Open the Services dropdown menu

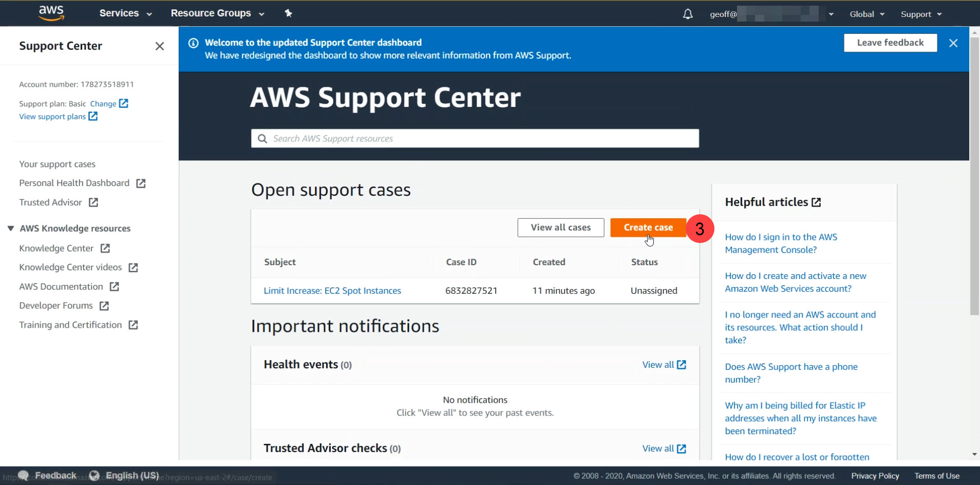(x=126, y=13)
